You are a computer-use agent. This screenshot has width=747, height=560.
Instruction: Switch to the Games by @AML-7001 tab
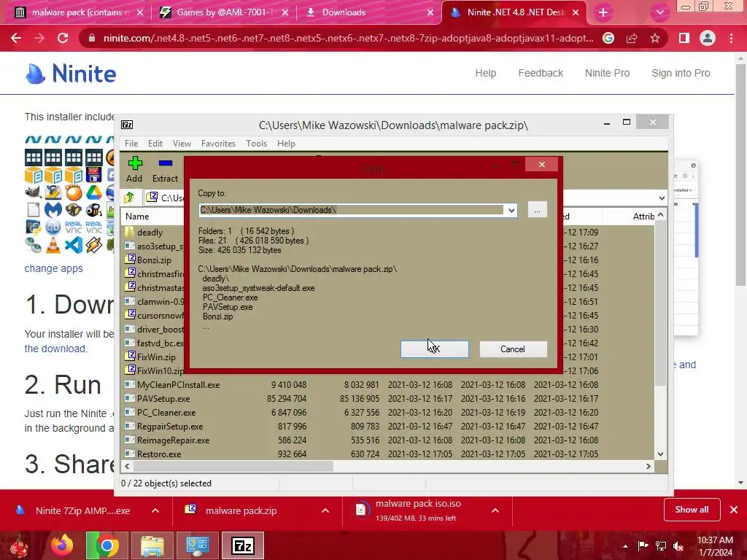224,12
